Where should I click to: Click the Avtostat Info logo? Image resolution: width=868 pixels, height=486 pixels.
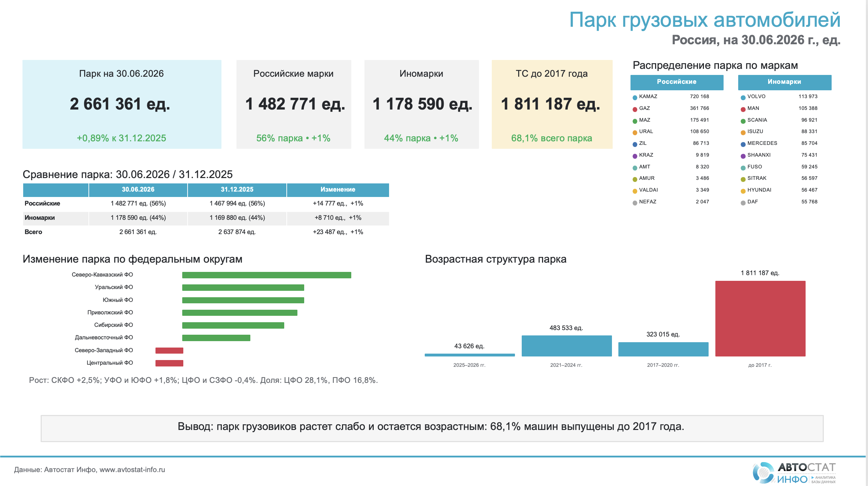pyautogui.click(x=794, y=473)
